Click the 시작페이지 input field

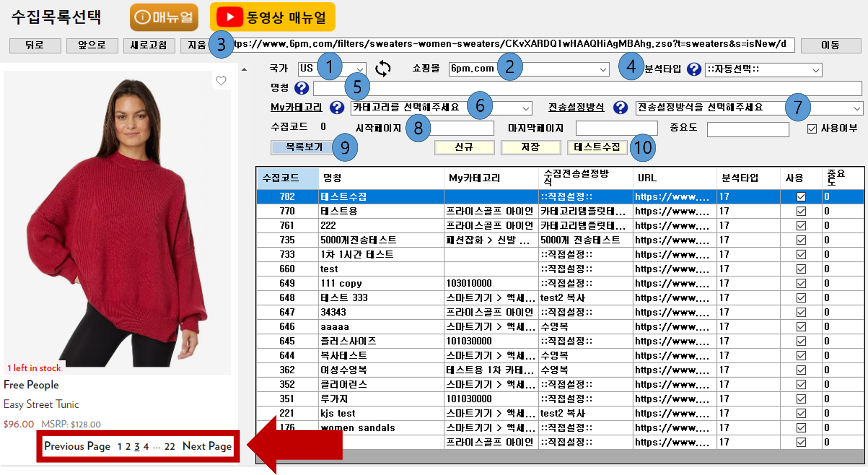(462, 128)
